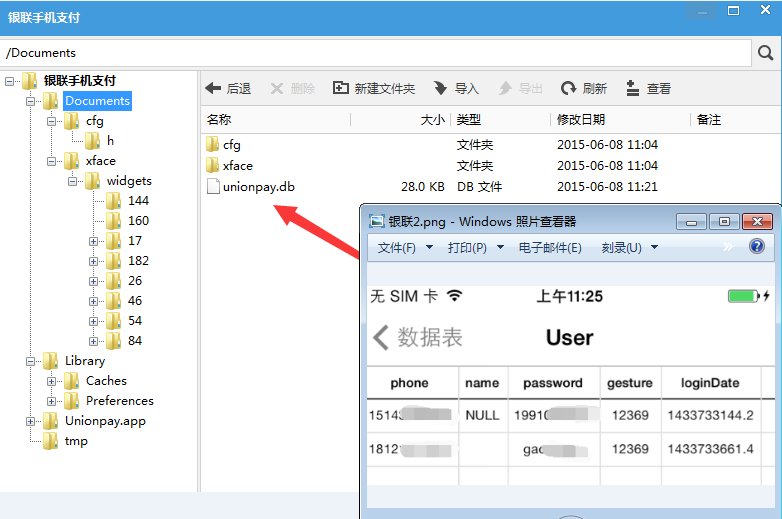Open the 文件(F) menu dropdown
The image size is (782, 519).
pos(405,247)
